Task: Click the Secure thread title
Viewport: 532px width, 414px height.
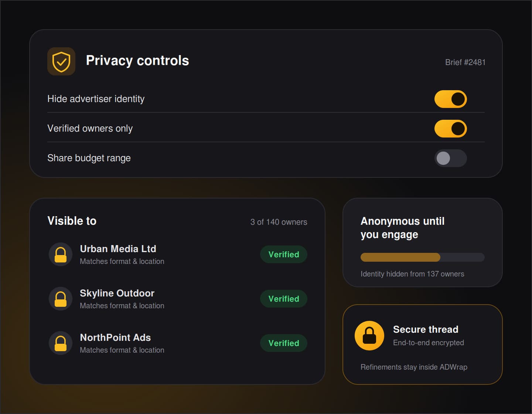Action: 426,329
